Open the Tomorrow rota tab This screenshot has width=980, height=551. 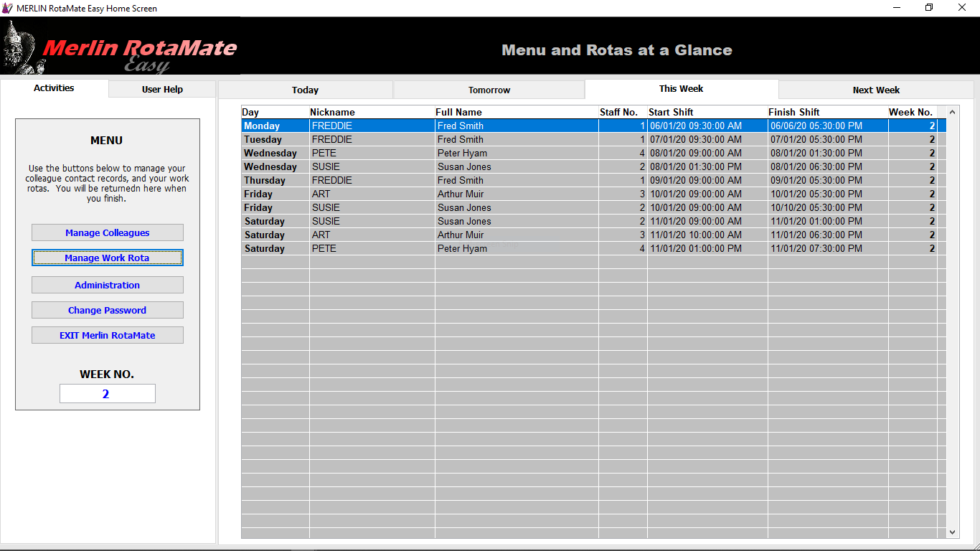coord(489,90)
